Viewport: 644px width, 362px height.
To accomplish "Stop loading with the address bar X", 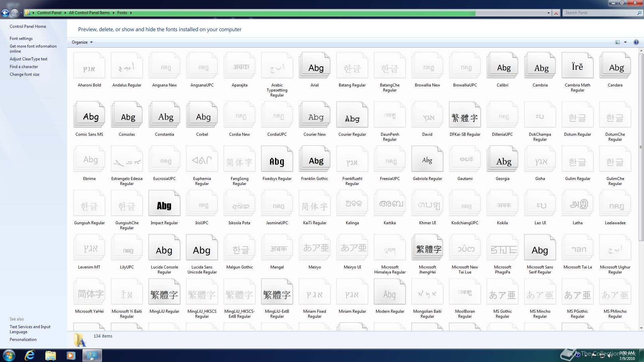I will pos(556,13).
